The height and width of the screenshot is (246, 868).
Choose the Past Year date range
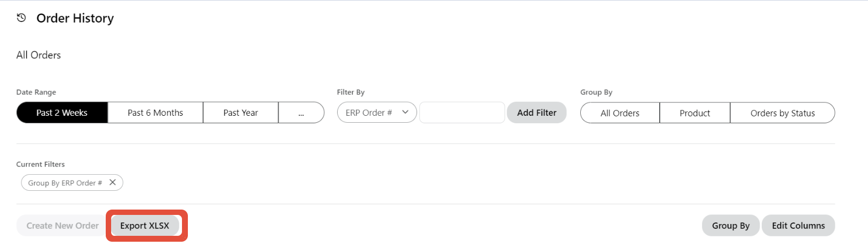(240, 113)
